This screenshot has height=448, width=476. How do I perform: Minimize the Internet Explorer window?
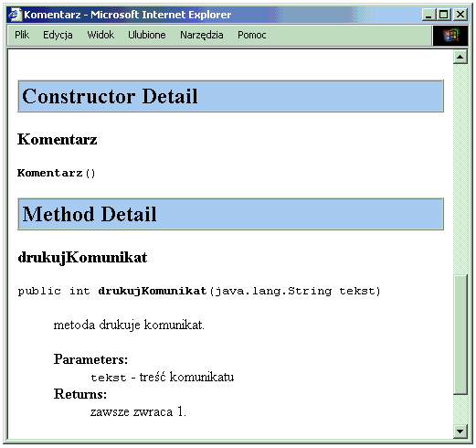coord(428,15)
